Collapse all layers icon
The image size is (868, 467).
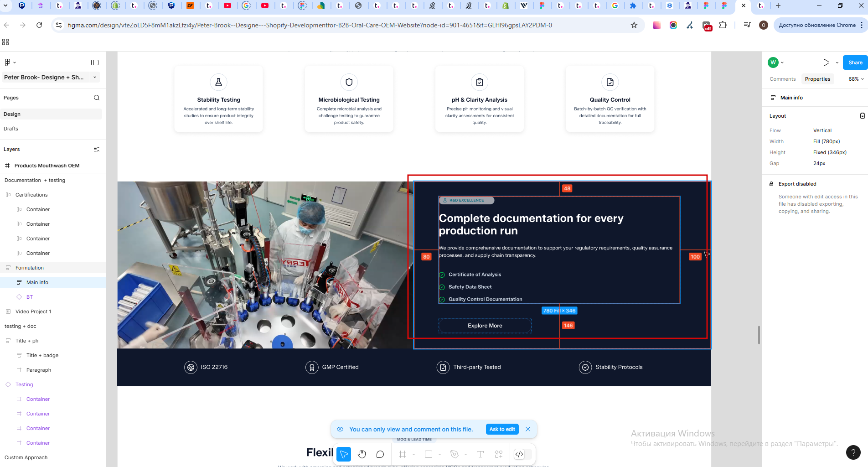pos(97,149)
